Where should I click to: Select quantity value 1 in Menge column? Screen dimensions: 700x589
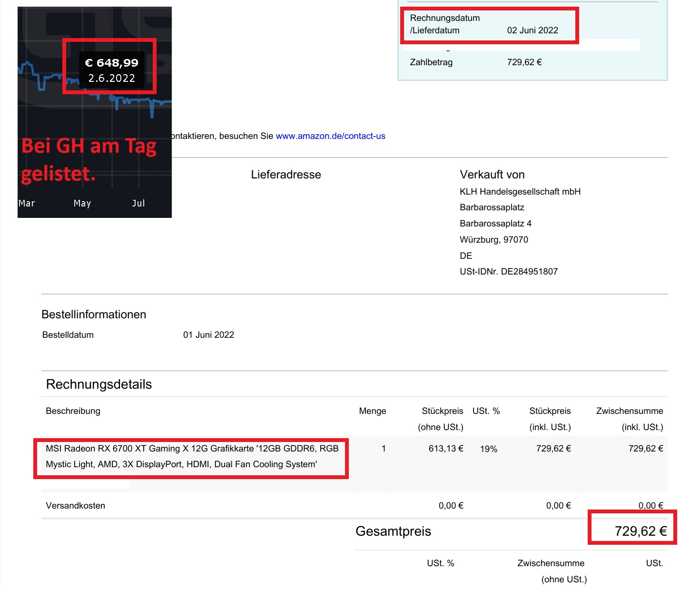[384, 449]
